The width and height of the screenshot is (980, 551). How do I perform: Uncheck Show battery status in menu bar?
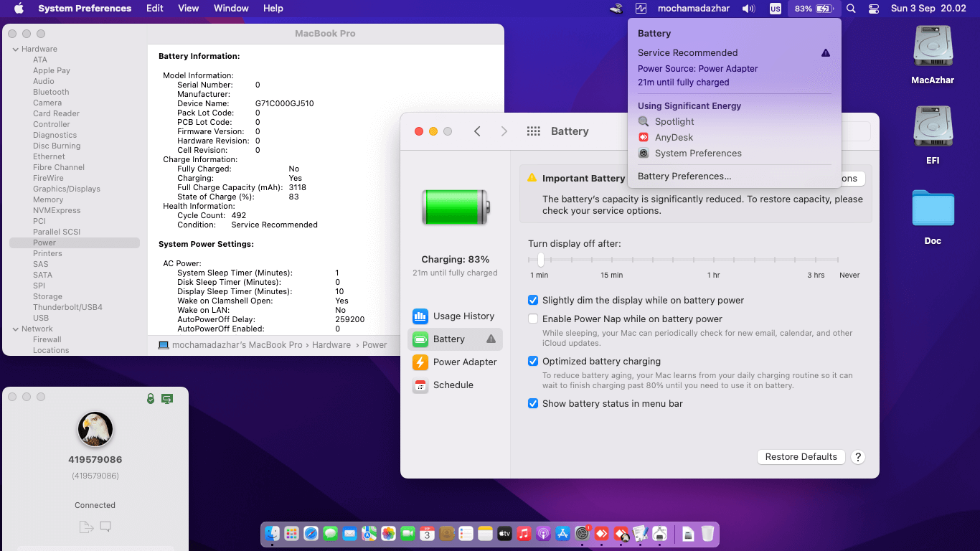533,403
